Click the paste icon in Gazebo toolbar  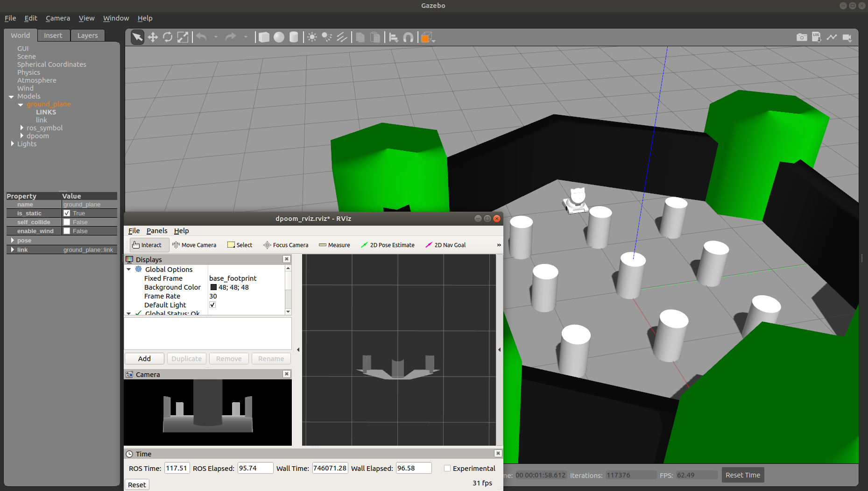(x=375, y=37)
